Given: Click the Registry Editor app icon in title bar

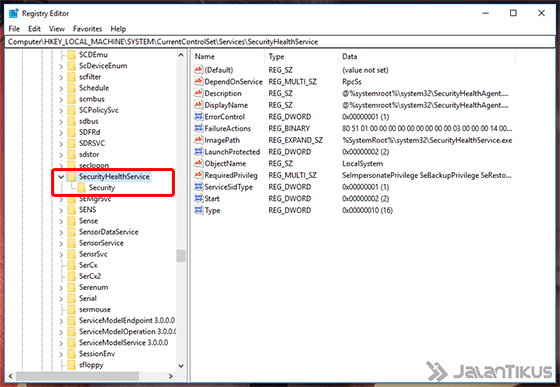Looking at the screenshot, I should (14, 13).
